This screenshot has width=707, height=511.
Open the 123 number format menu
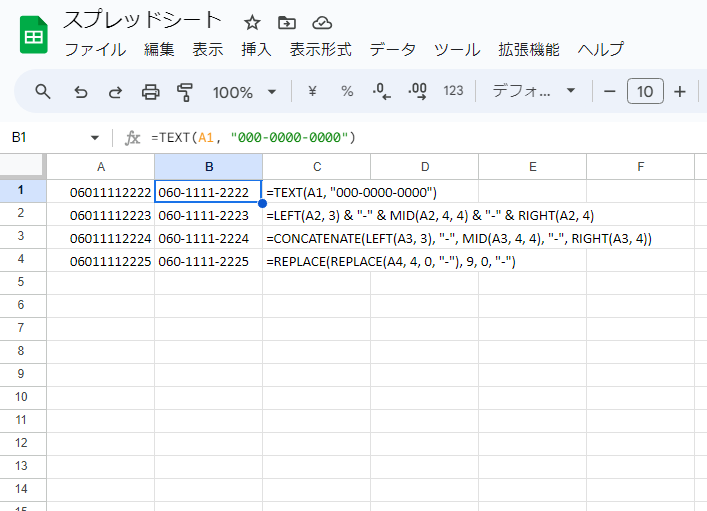click(453, 92)
